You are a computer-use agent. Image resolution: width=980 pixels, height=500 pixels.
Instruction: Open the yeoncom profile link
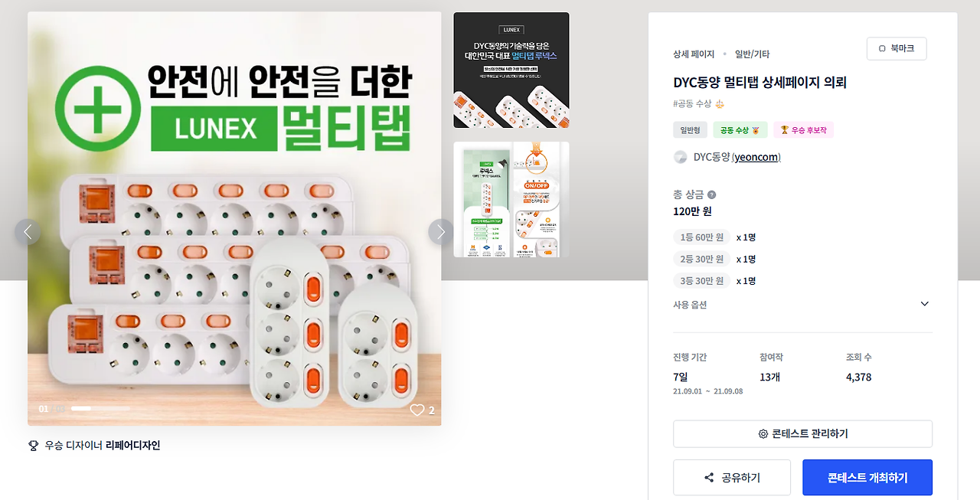point(756,157)
